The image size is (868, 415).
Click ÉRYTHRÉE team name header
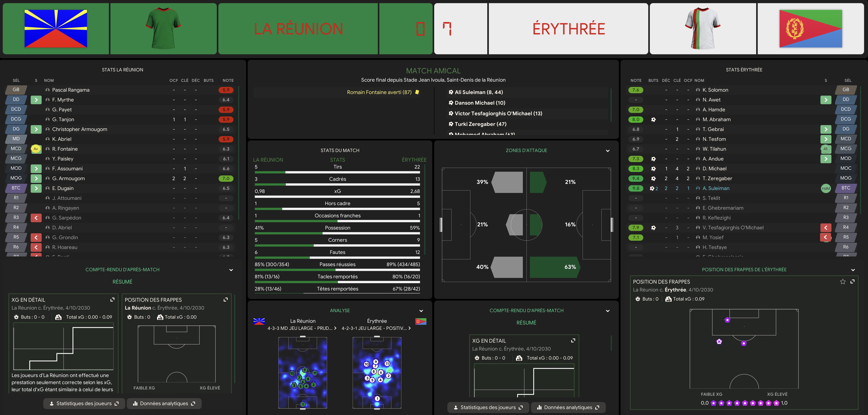tap(568, 29)
